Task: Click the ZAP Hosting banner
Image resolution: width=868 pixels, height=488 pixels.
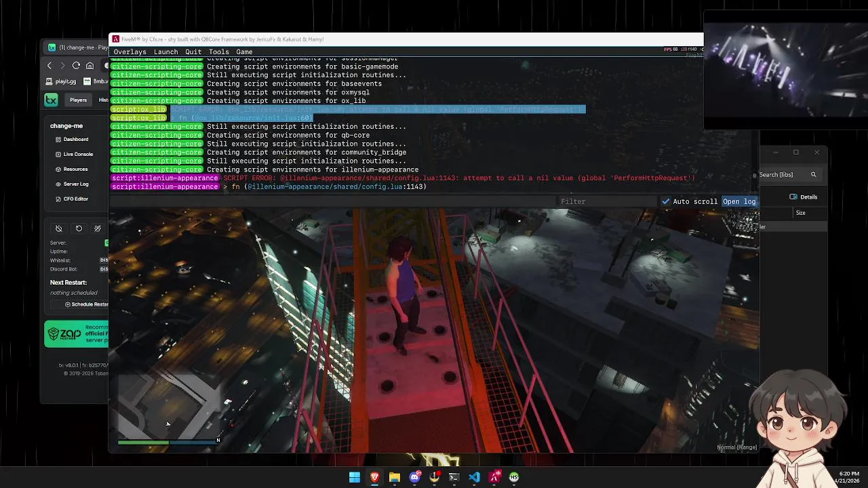Action: point(76,334)
